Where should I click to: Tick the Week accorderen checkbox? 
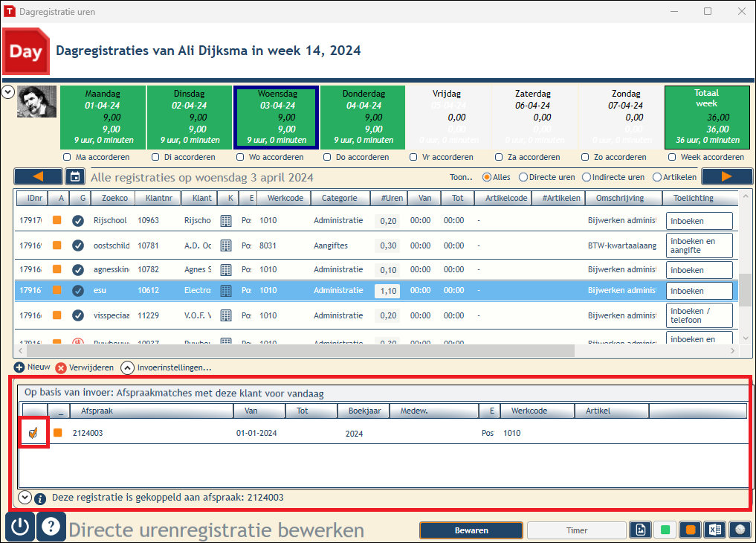click(672, 157)
